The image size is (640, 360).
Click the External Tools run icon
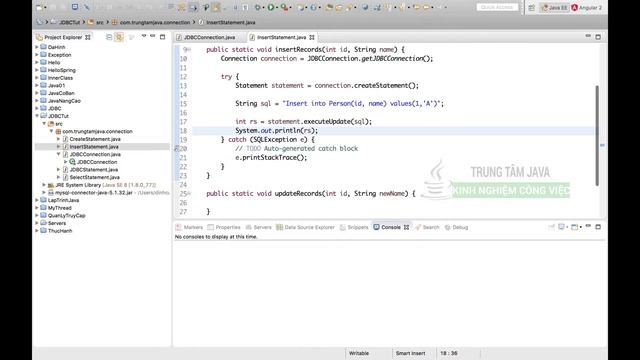(x=284, y=7)
